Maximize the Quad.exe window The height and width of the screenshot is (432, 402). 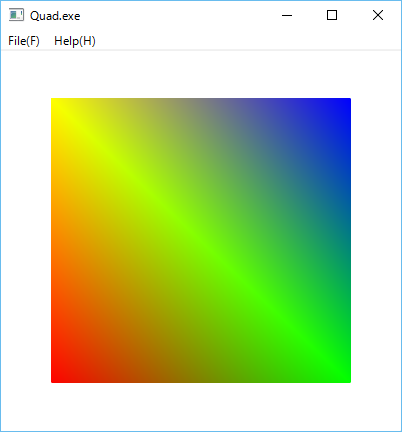click(x=332, y=15)
